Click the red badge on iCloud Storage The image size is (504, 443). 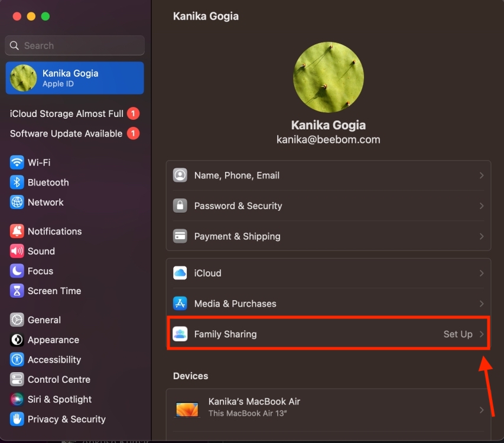(133, 114)
